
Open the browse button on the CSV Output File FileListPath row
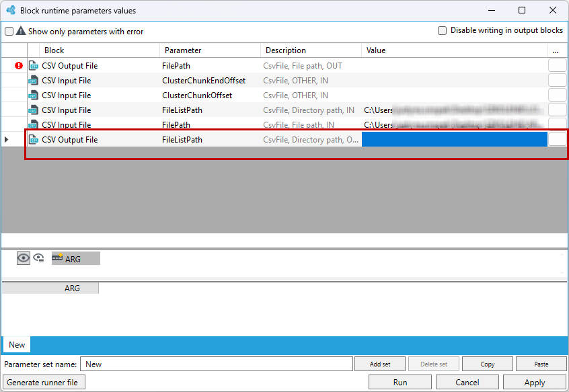557,139
